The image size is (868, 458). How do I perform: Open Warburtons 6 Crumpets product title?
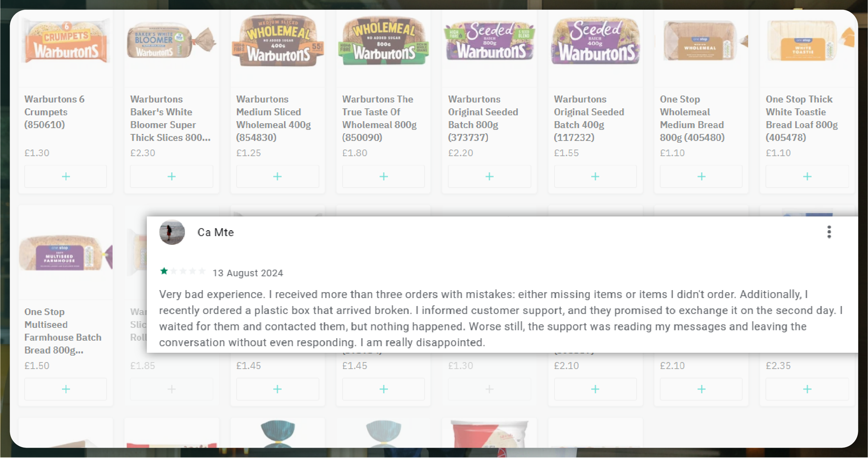point(54,112)
